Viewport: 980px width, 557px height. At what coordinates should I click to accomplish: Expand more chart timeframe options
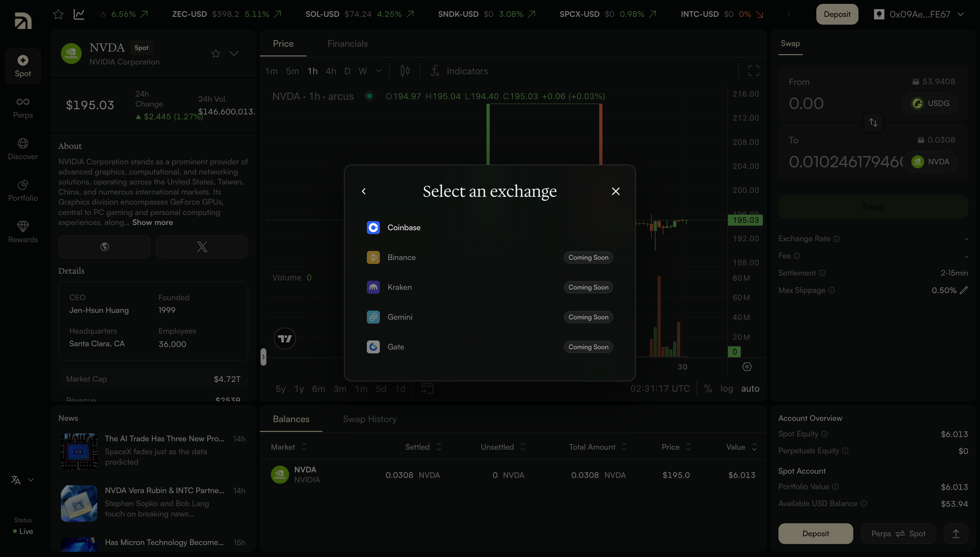coord(379,71)
